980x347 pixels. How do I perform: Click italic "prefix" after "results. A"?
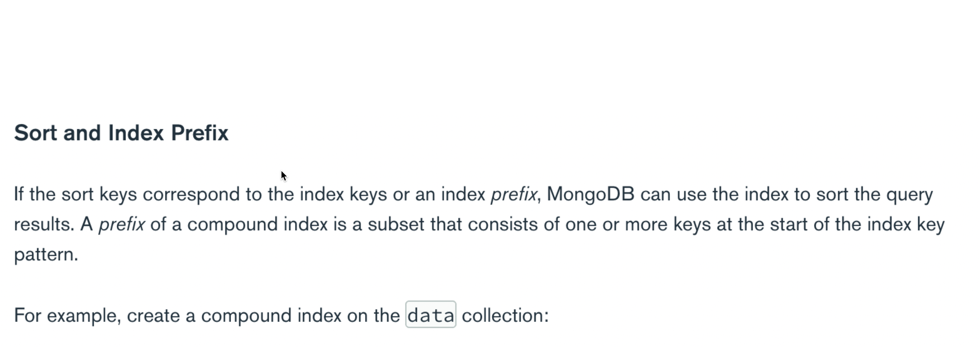point(122,224)
